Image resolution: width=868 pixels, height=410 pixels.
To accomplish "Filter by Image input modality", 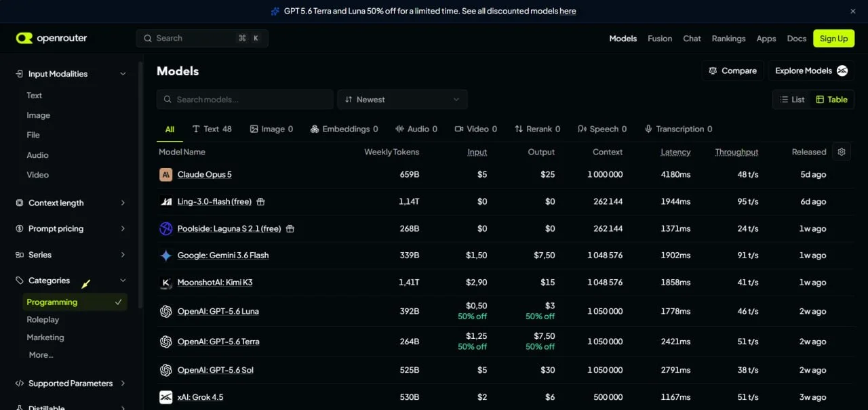I will (39, 115).
